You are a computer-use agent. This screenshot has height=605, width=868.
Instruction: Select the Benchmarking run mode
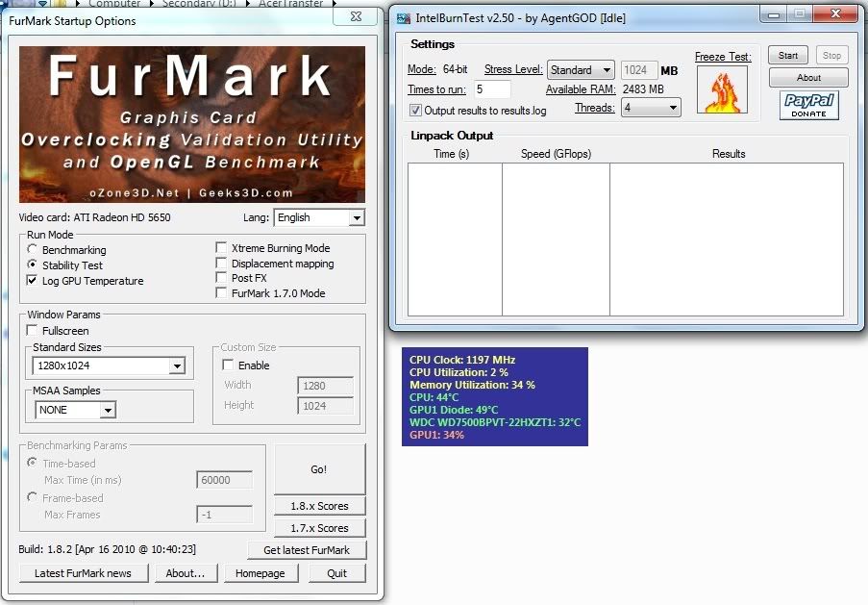pyautogui.click(x=33, y=250)
